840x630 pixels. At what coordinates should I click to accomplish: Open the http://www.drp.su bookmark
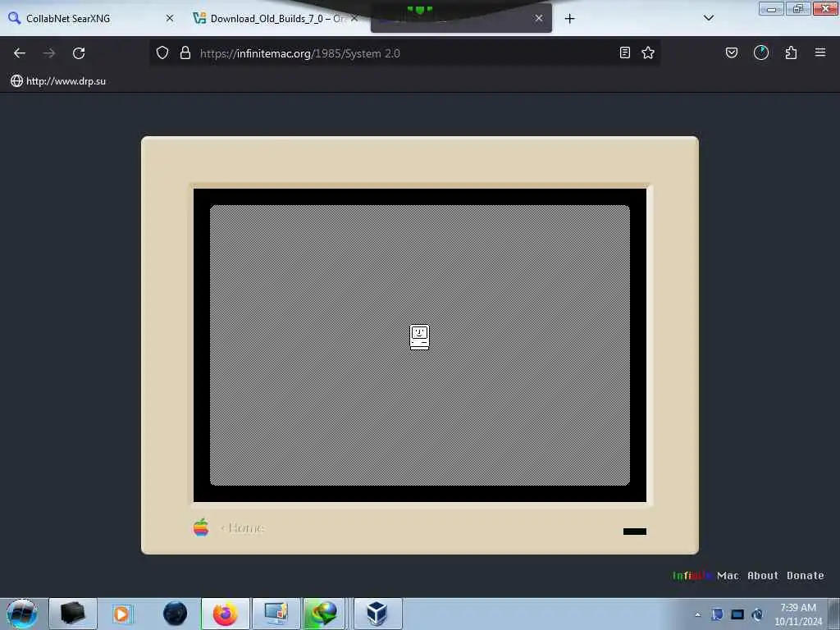[58, 81]
